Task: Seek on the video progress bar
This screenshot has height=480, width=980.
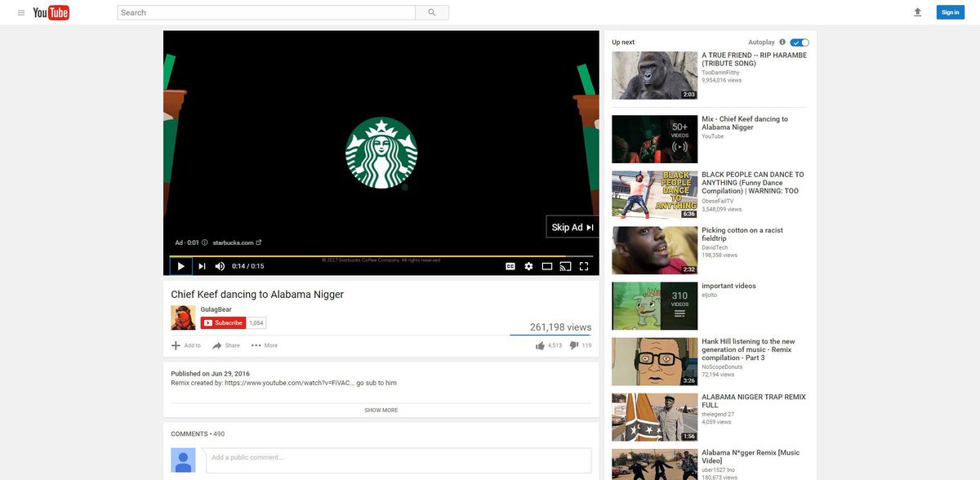Action: (x=381, y=256)
